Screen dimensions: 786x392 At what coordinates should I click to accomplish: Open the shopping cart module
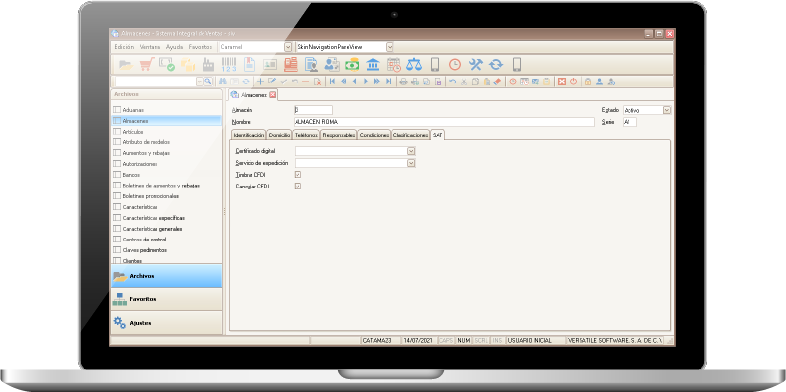146,65
